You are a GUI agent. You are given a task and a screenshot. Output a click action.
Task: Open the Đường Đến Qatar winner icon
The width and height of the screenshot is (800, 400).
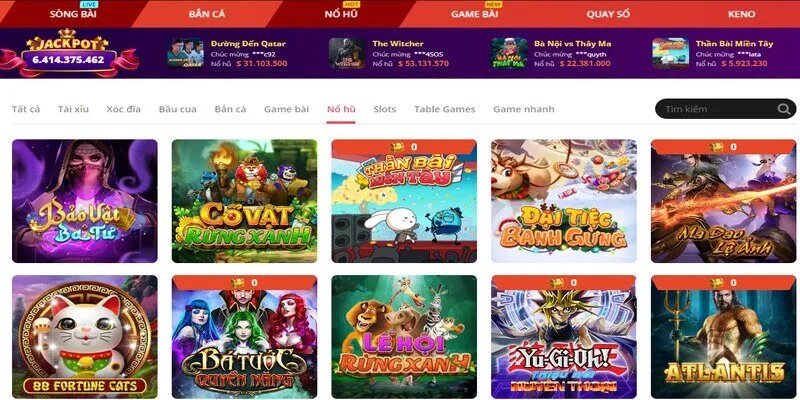pyautogui.click(x=186, y=53)
